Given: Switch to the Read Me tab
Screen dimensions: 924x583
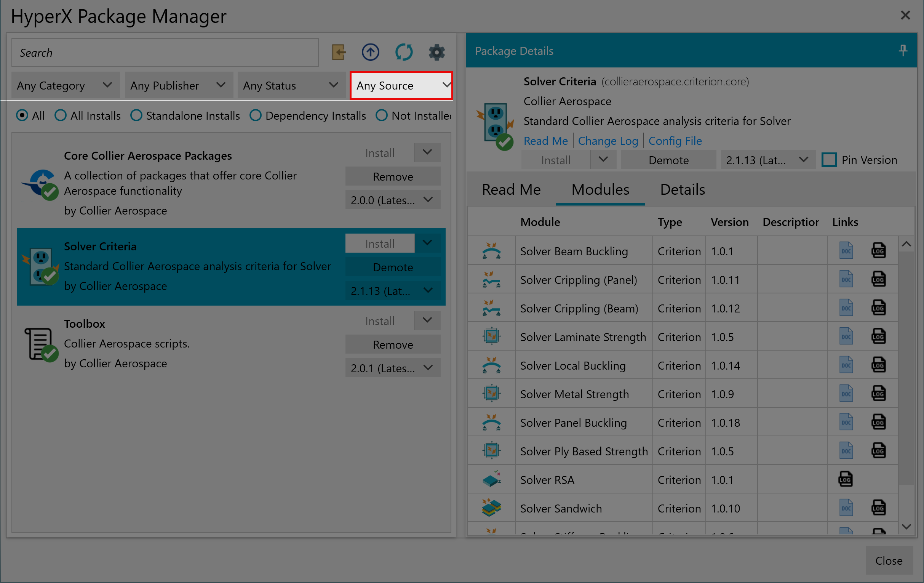Looking at the screenshot, I should tap(511, 190).
